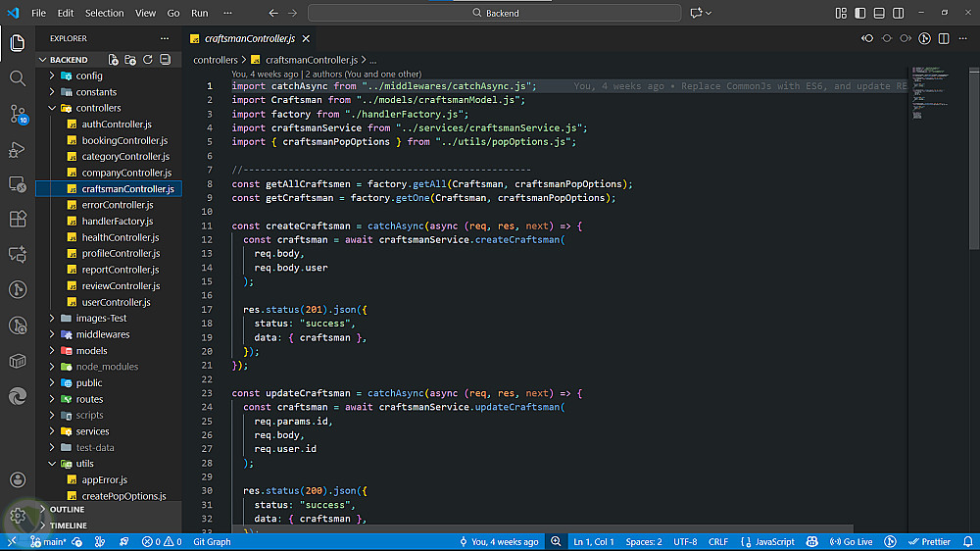This screenshot has width=980, height=551.
Task: Click the New Folder icon in Explorer
Action: pyautogui.click(x=130, y=60)
